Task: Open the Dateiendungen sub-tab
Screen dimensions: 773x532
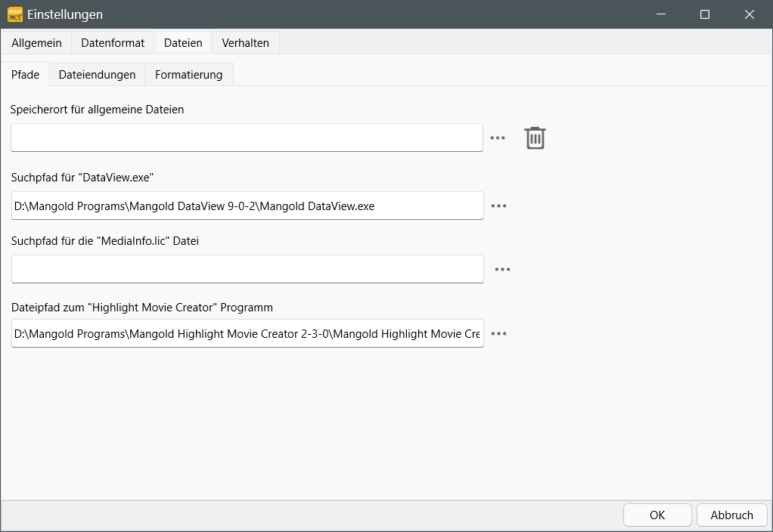Action: pyautogui.click(x=97, y=74)
